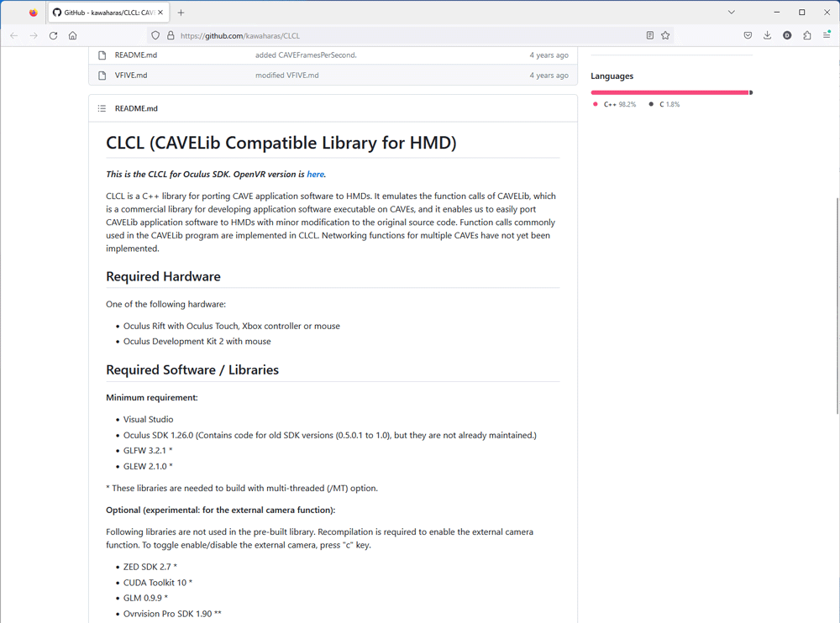Close the GitHub kawaharas/CLCL tab
This screenshot has width=840, height=623.
[x=160, y=13]
